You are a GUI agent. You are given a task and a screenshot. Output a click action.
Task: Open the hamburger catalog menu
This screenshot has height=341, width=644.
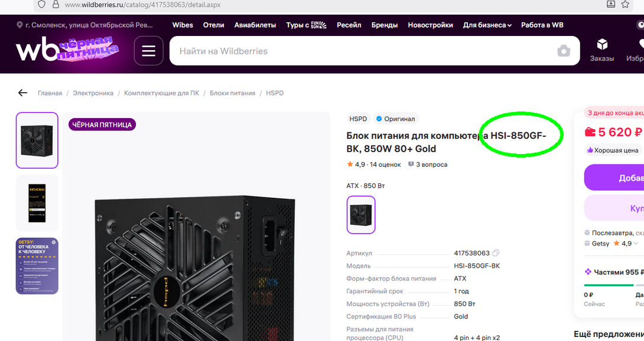[148, 51]
